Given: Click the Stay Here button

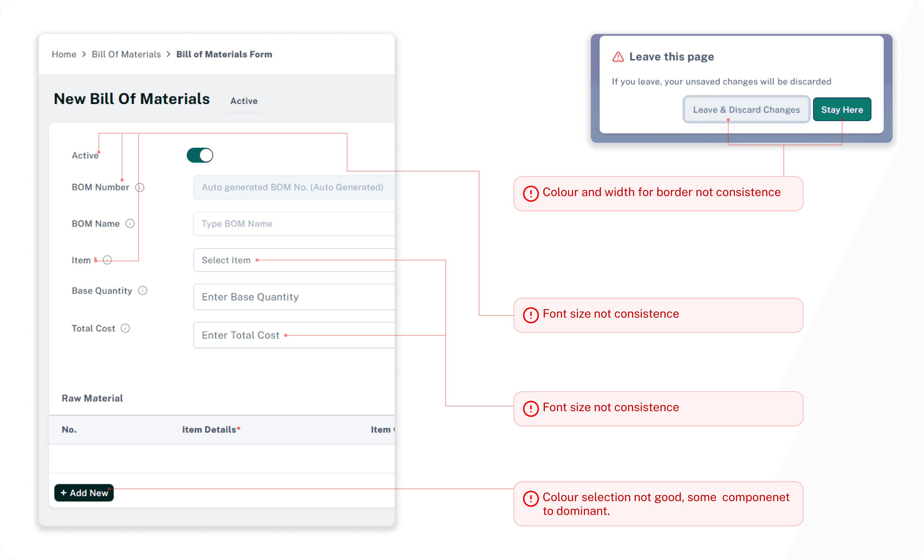Looking at the screenshot, I should (x=842, y=110).
